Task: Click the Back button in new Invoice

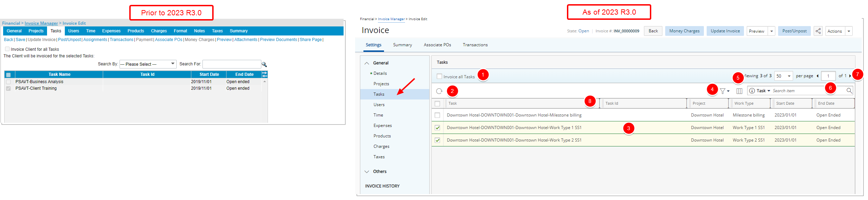Action: coord(653,31)
